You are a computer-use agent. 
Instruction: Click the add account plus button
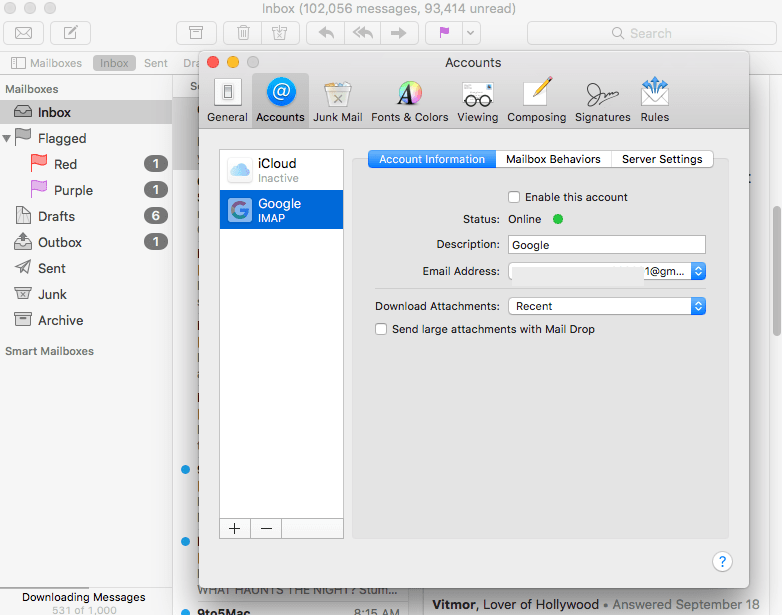(x=235, y=529)
